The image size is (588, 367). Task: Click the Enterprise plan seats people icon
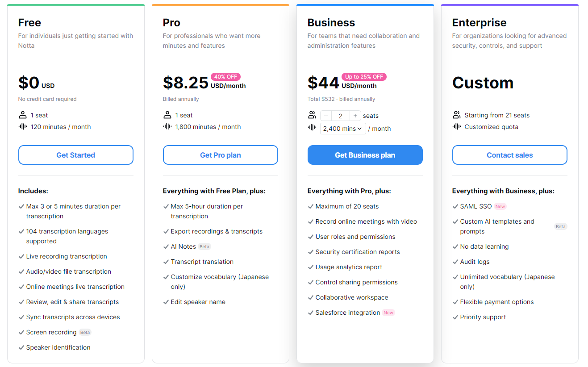[x=457, y=115]
